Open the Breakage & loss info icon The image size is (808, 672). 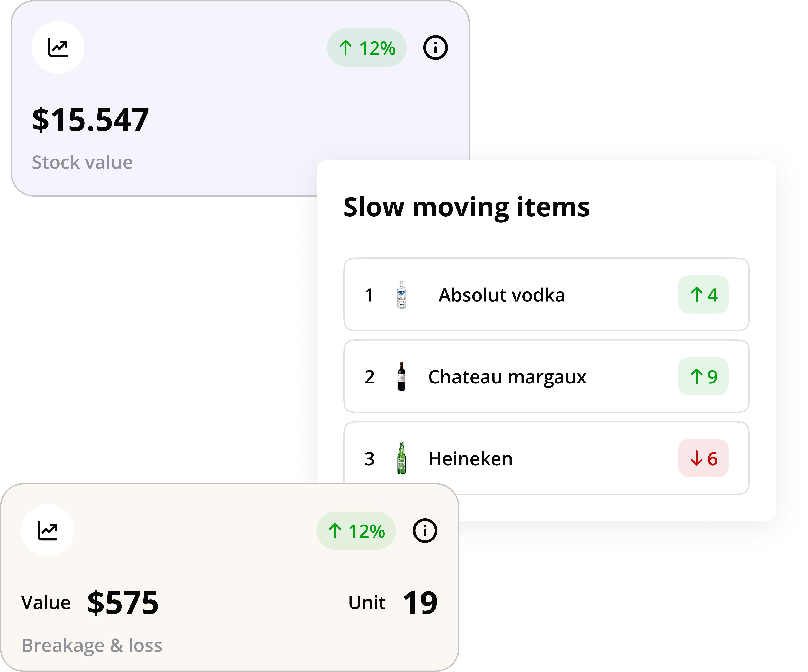pyautogui.click(x=425, y=531)
